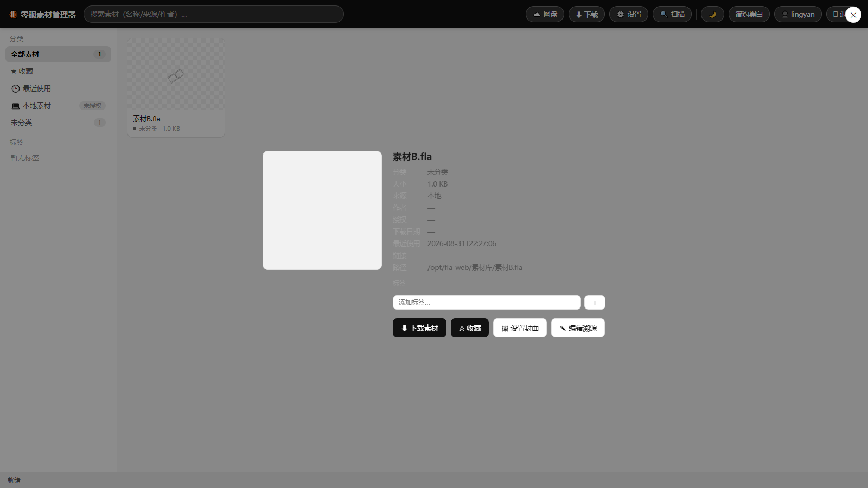Start a 扫描 scan

tap(672, 14)
